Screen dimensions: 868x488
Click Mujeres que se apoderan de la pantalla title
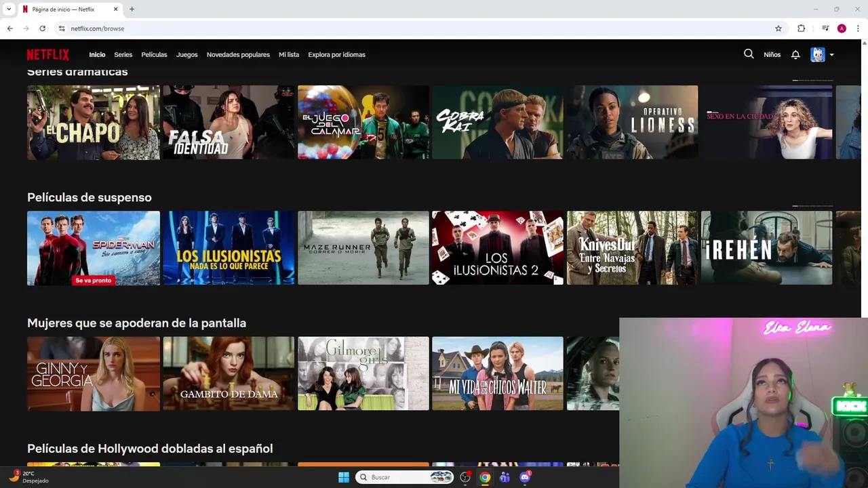pos(136,323)
